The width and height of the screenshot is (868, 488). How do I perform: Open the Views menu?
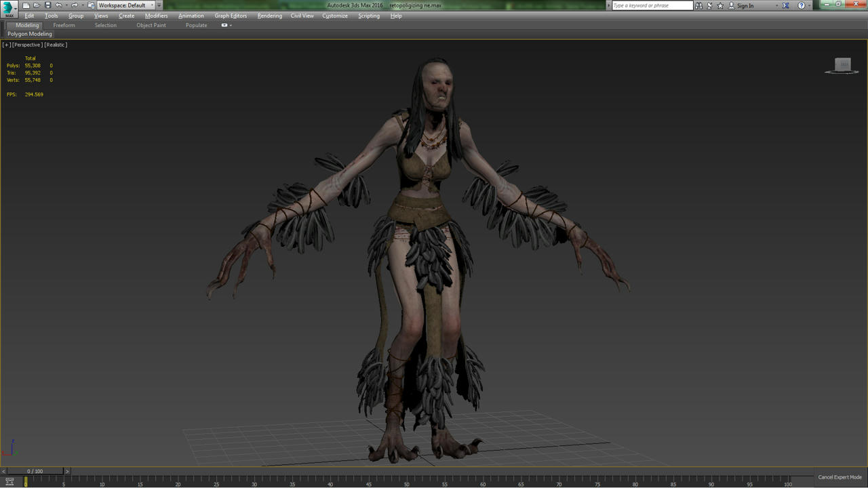tap(101, 16)
